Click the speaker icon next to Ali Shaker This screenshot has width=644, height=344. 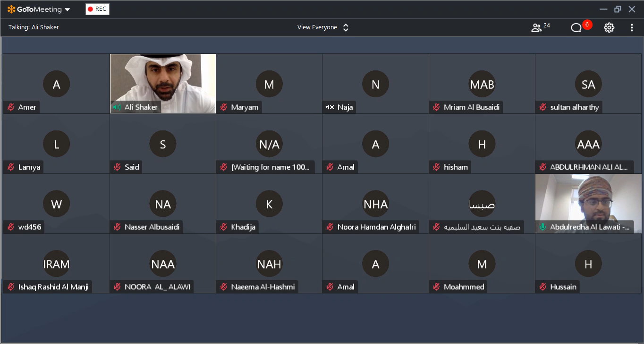coord(117,107)
